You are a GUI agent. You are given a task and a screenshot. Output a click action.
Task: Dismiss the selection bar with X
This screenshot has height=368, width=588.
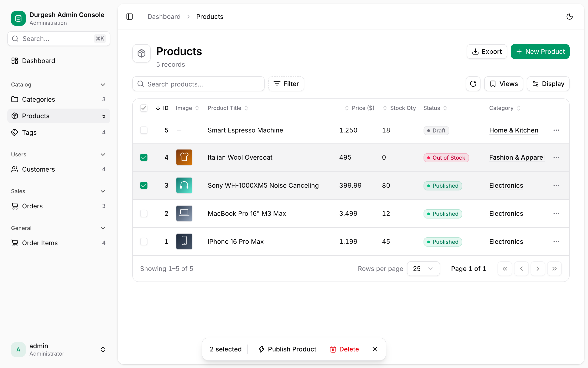(375, 349)
